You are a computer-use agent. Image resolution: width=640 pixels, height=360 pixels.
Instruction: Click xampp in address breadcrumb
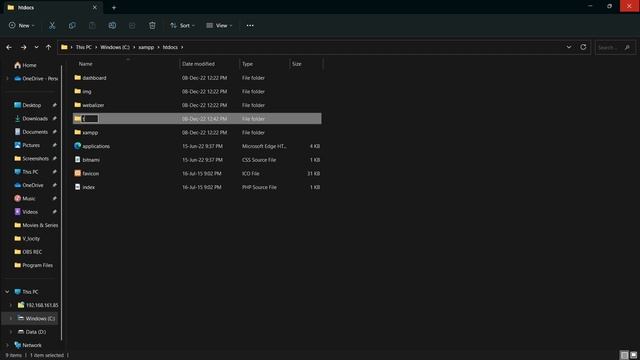(146, 47)
